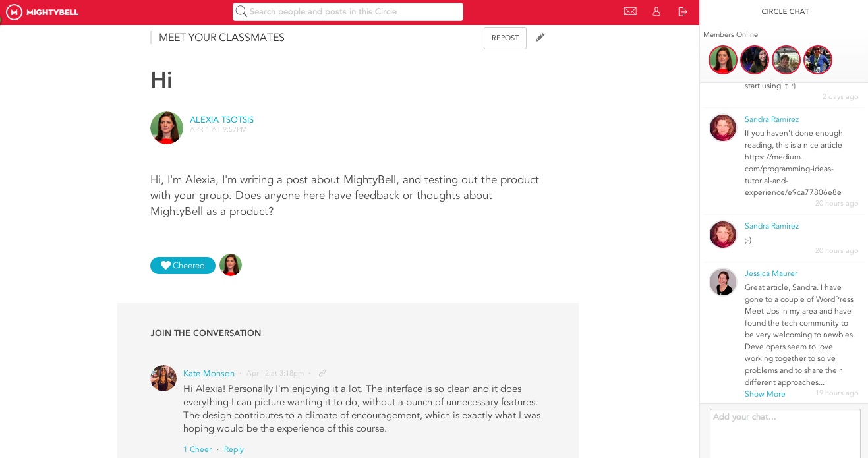Open Sandra Ramirez's name in chat
Viewport: 868px width, 458px height.
(771, 119)
